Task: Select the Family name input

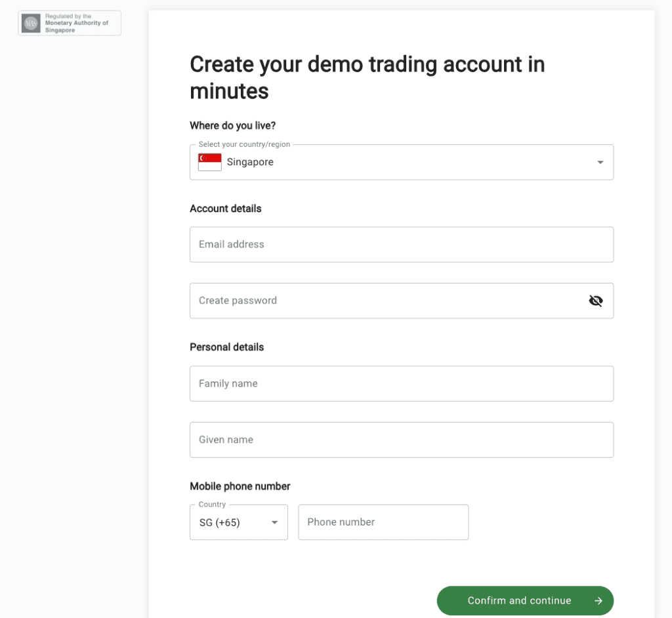Action: tap(402, 384)
